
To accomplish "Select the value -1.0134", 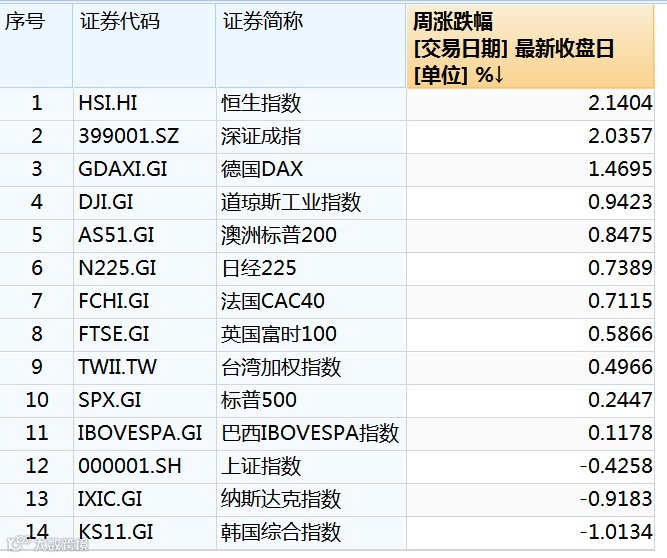I will pyautogui.click(x=616, y=532).
